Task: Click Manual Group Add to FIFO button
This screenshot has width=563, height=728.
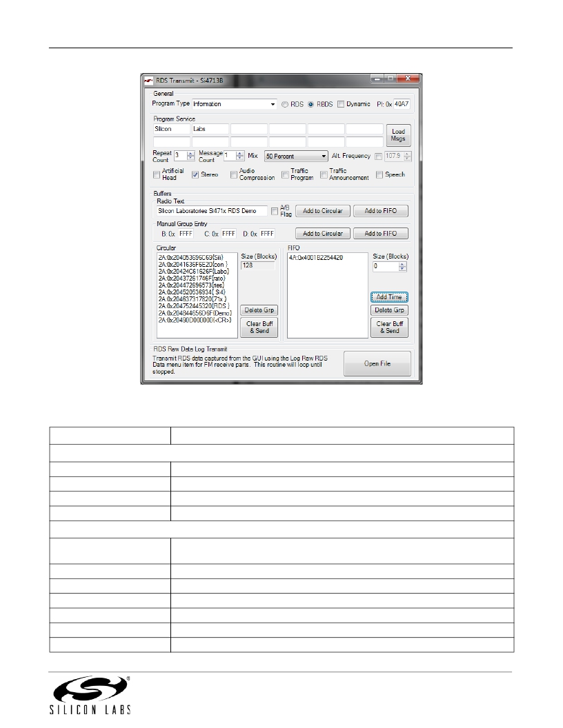Action: [381, 234]
